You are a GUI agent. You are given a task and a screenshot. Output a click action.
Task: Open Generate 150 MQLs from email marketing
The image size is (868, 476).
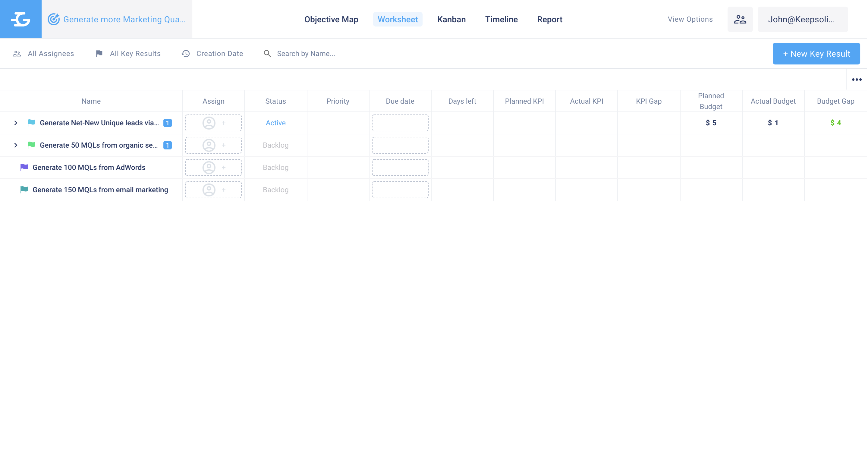100,190
